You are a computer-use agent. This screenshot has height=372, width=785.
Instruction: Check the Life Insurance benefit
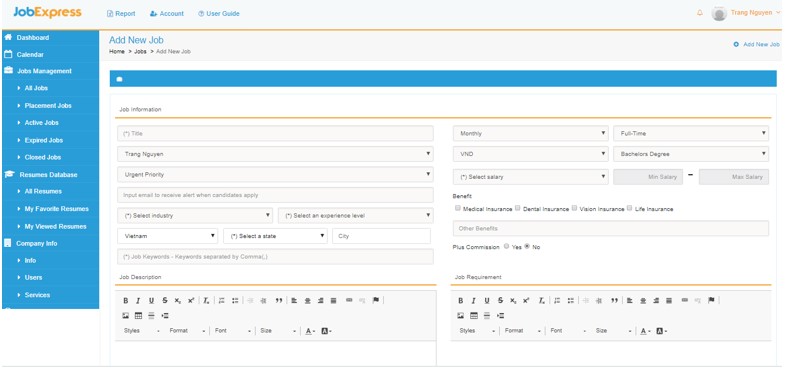tap(629, 208)
